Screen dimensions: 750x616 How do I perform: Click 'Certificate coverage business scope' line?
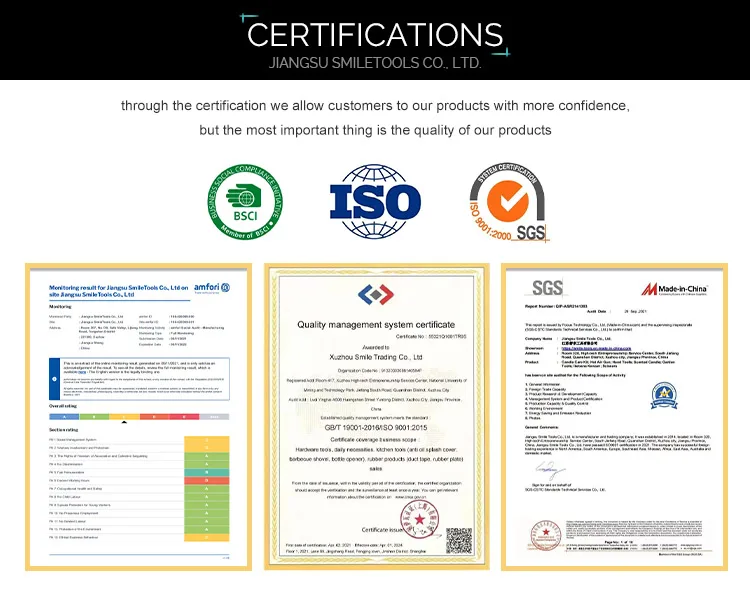pos(375,440)
